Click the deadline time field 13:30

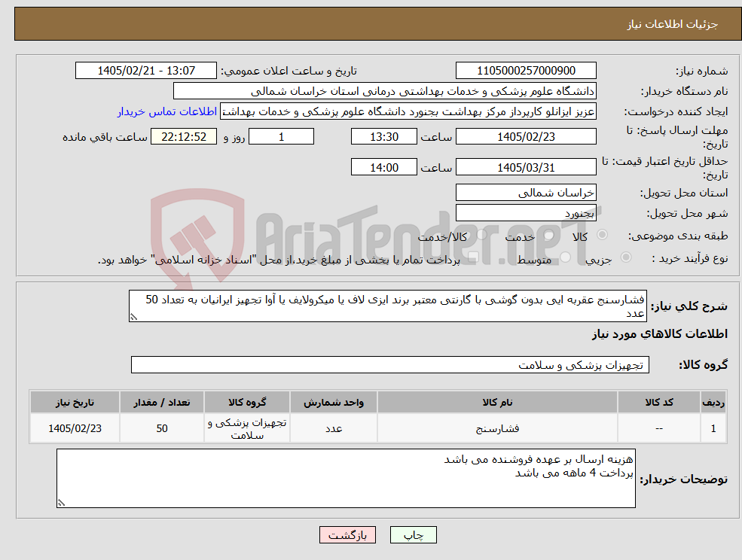(x=383, y=137)
